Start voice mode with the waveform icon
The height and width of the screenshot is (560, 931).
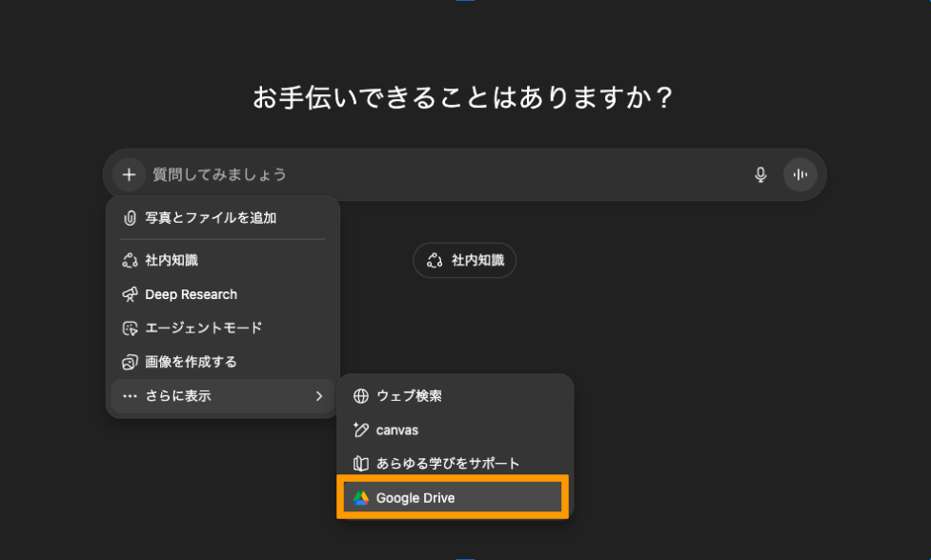coord(800,174)
